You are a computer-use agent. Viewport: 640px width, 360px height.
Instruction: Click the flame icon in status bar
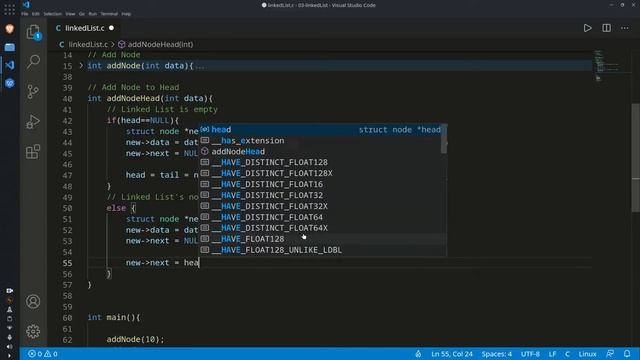(x=418, y=354)
